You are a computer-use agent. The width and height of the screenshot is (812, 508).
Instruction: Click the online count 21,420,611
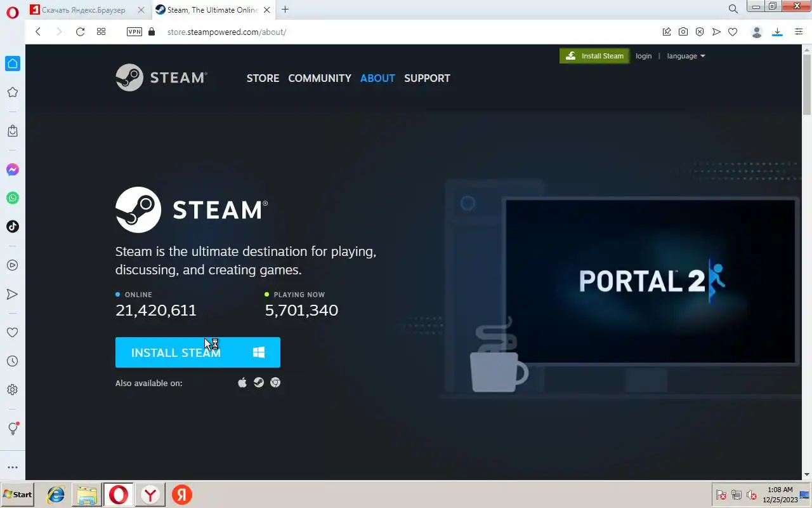point(156,311)
